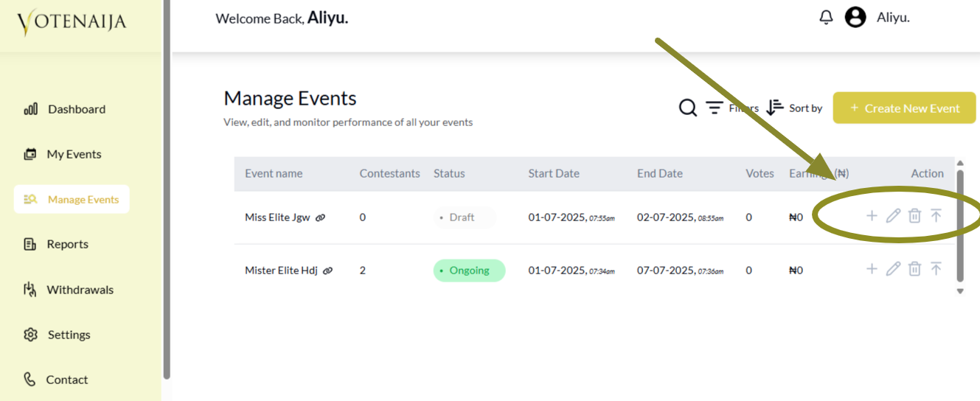
Task: Click the events table scroll down arrow
Action: point(960,291)
